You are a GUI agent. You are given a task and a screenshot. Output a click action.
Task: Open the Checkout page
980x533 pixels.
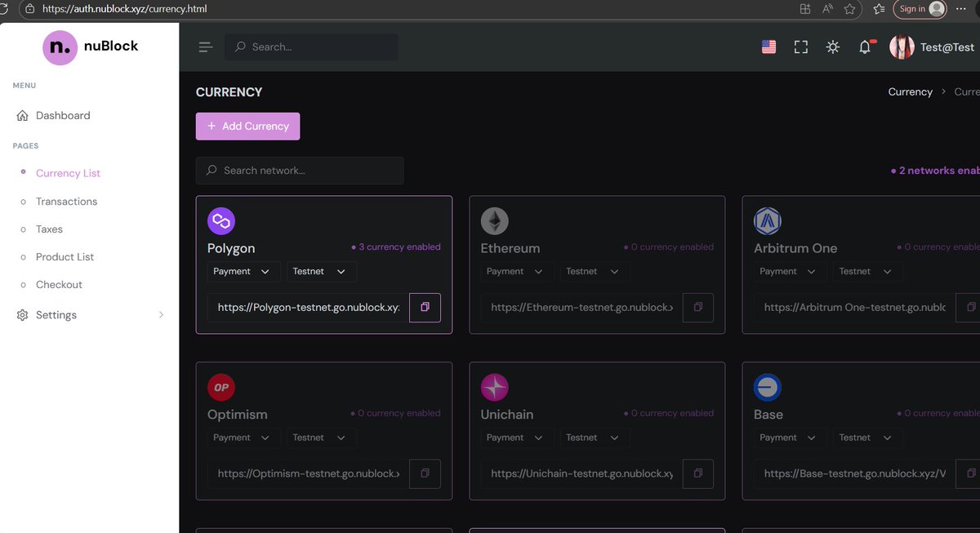tap(59, 285)
